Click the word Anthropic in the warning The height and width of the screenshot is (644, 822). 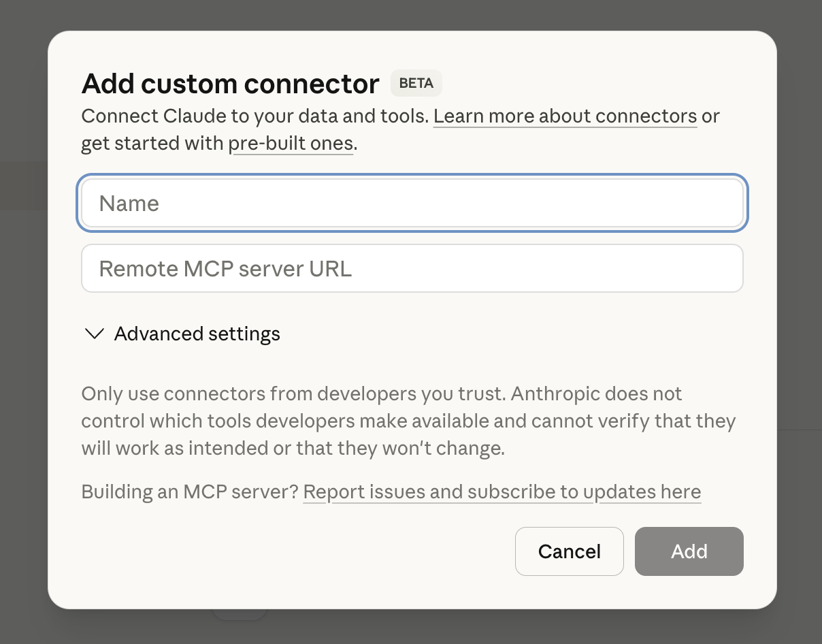[554, 394]
